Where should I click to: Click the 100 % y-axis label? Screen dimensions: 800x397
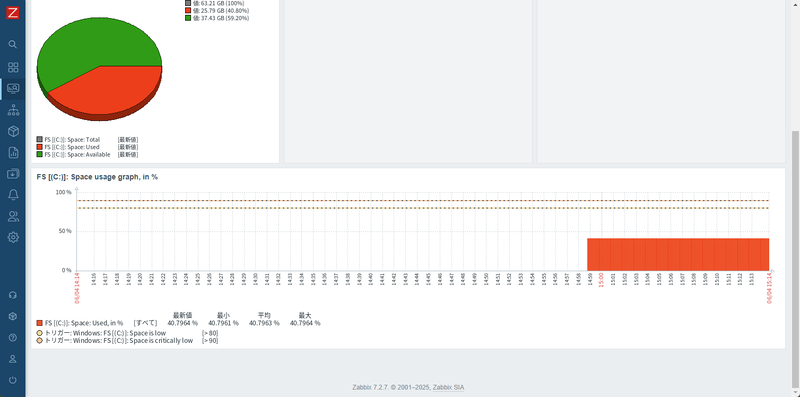point(63,192)
